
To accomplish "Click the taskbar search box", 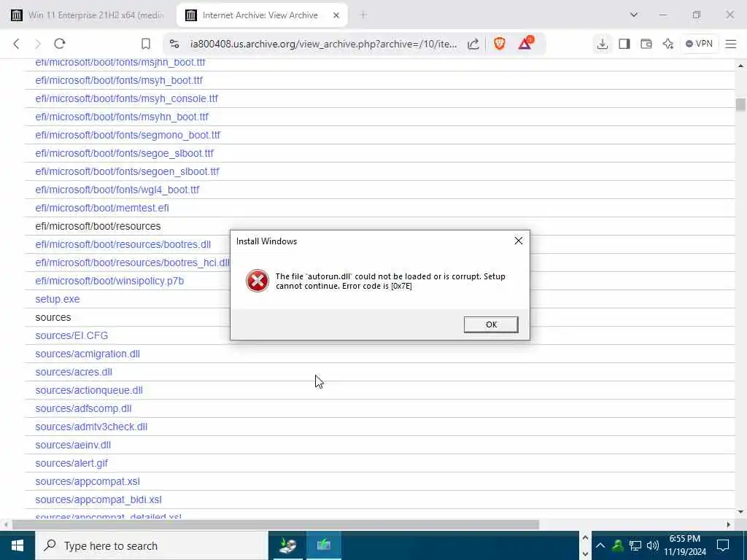I will (x=152, y=545).
